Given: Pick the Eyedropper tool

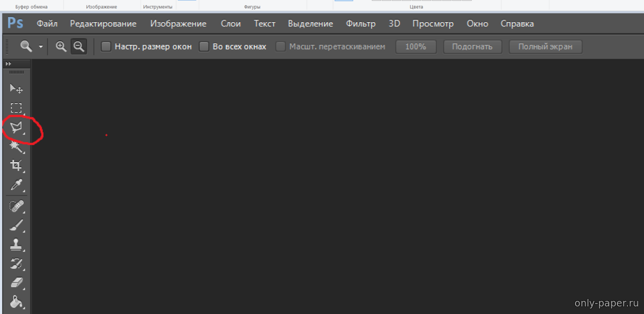Looking at the screenshot, I should [x=16, y=185].
